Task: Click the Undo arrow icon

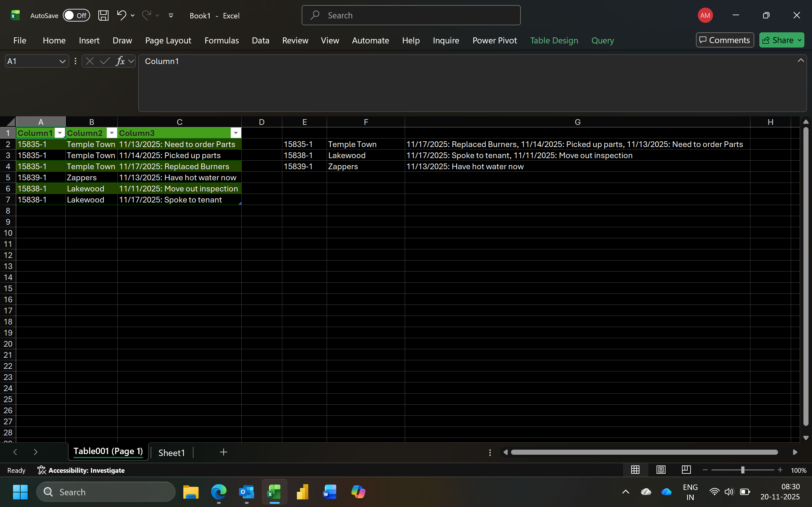Action: point(121,15)
